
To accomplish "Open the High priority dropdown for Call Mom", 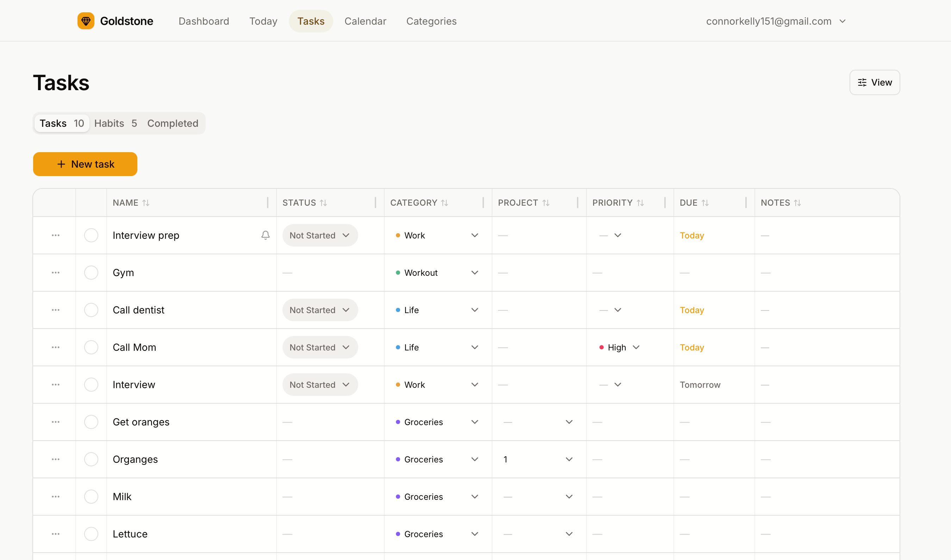I will tap(619, 347).
